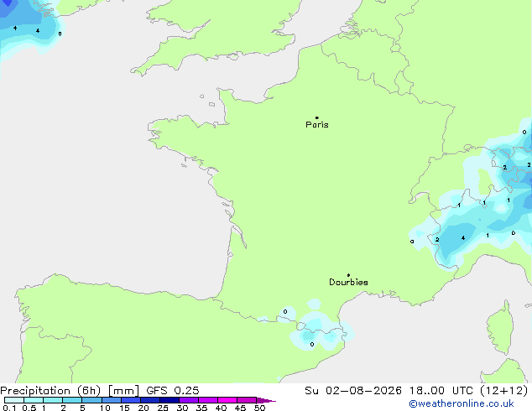Image resolution: width=532 pixels, height=411 pixels.
Task: Click the over-50 mm arrow tip of legend
Action: click(x=266, y=400)
